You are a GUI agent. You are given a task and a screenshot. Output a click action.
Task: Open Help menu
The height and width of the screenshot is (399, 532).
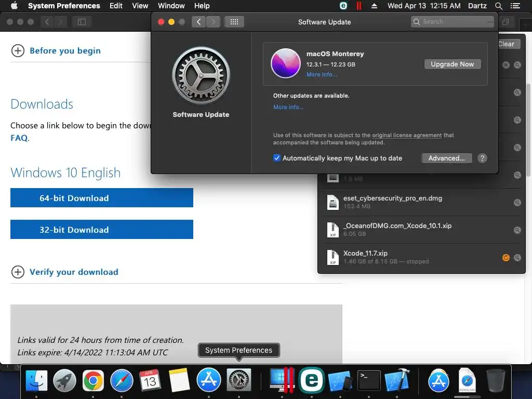[x=202, y=6]
